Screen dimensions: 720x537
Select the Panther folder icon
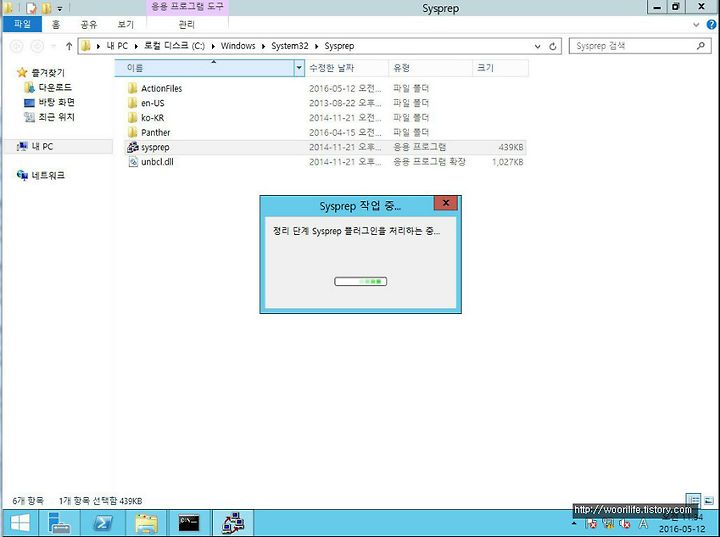tap(133, 132)
